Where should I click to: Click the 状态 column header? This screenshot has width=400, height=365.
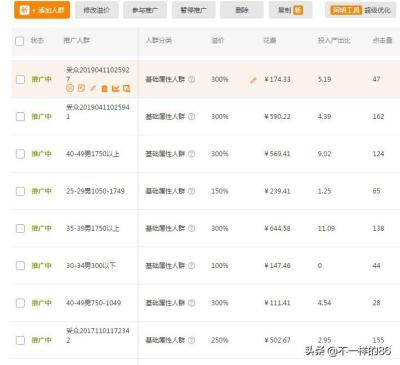point(37,41)
